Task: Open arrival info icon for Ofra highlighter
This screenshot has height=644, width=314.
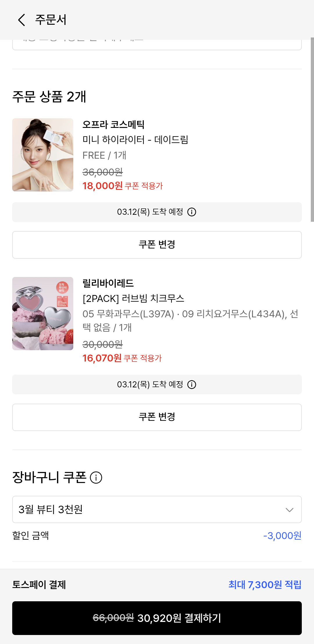Action: (192, 212)
